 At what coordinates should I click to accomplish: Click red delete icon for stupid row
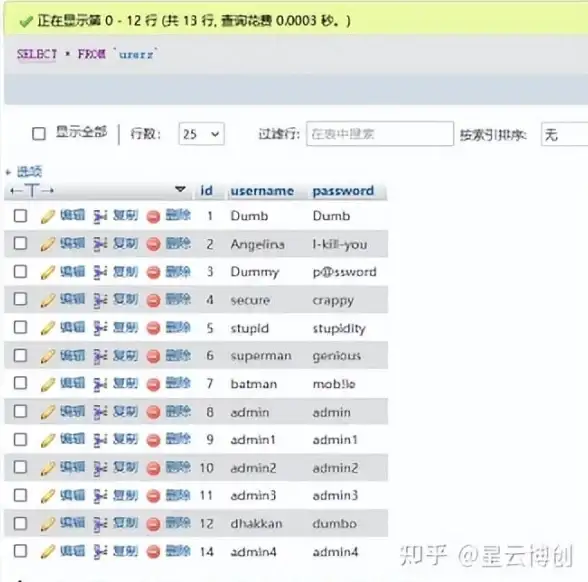coord(153,328)
